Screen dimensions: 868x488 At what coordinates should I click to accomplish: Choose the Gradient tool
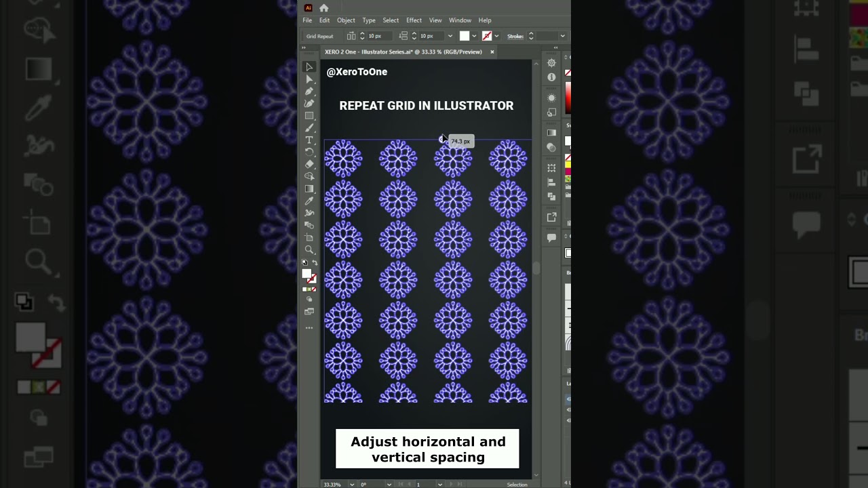click(x=309, y=188)
